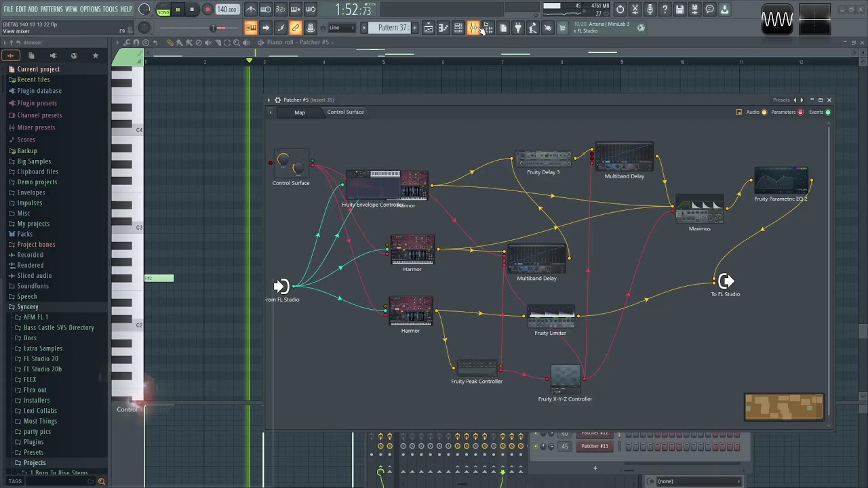Open the Fruity Peak Controller node
Viewport: 868px width, 488px height.
pyautogui.click(x=477, y=368)
